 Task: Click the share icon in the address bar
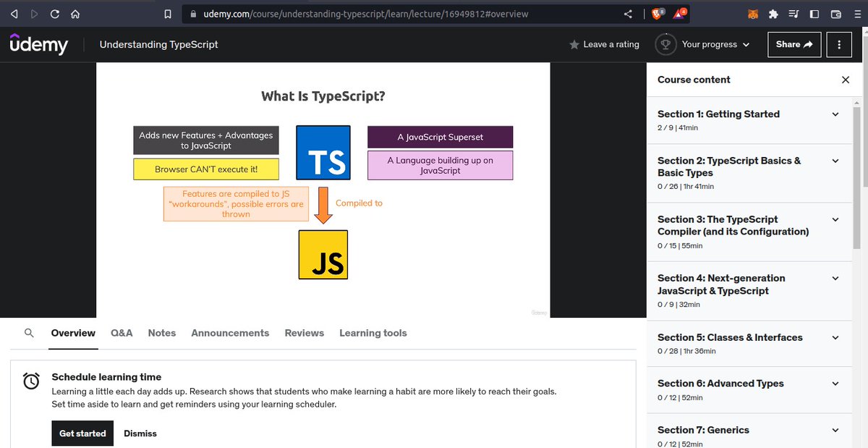tap(628, 14)
